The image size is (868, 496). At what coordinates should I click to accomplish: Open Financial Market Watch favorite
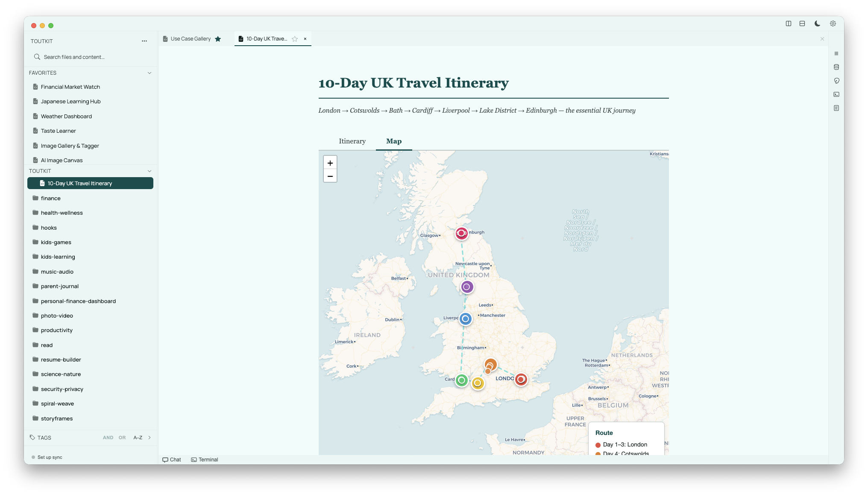coord(91,87)
